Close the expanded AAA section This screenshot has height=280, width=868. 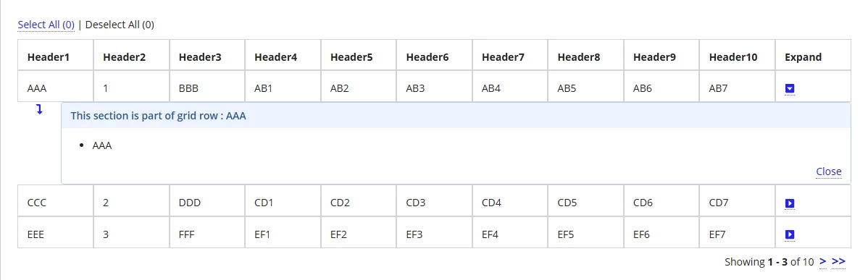(829, 171)
